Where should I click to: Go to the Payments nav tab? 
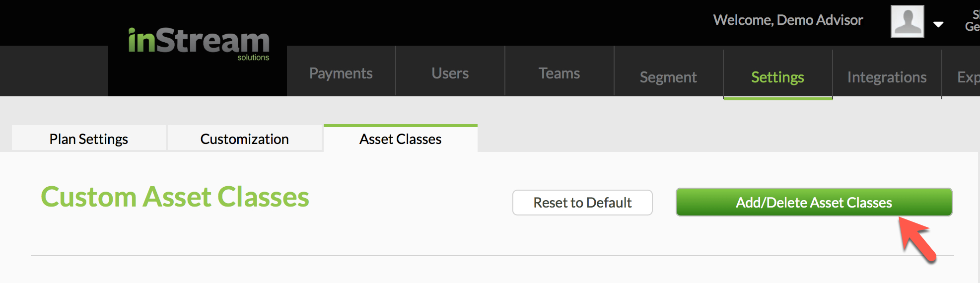341,73
